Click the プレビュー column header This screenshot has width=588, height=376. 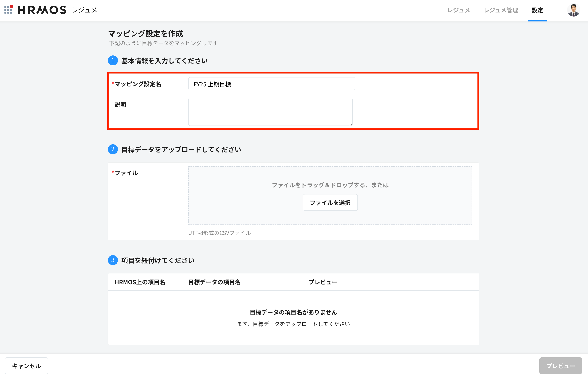click(323, 282)
